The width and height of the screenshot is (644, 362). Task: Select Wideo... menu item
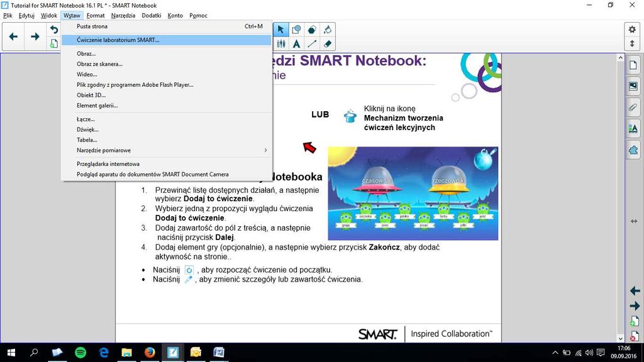[x=166, y=74]
